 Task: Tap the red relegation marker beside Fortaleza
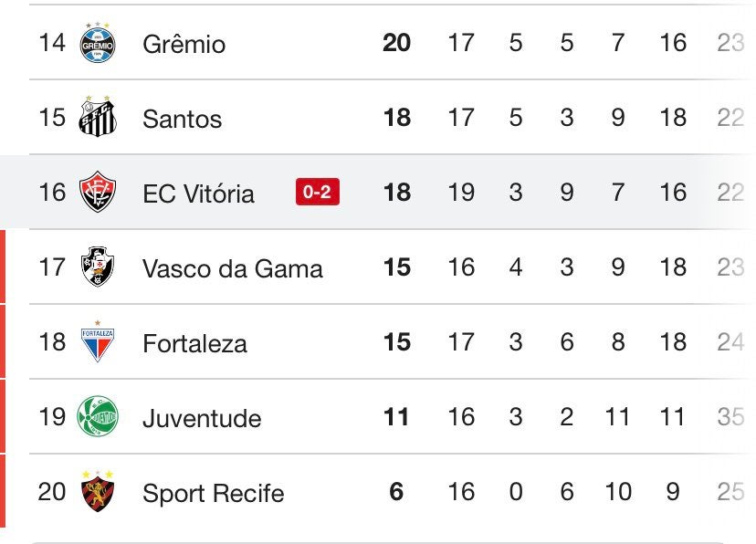(x=3, y=341)
